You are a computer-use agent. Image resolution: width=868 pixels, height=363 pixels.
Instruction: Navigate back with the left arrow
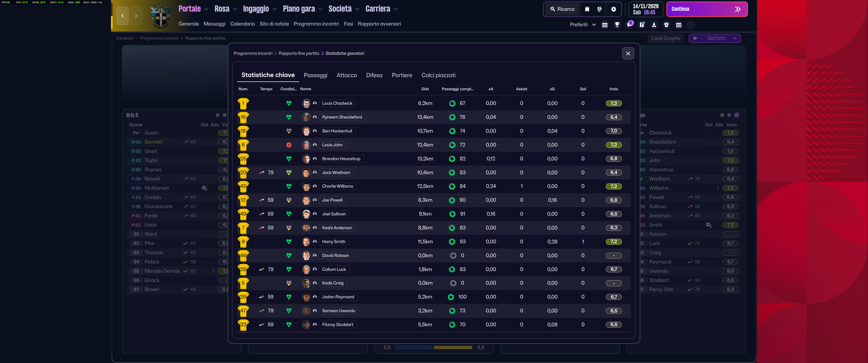(122, 15)
